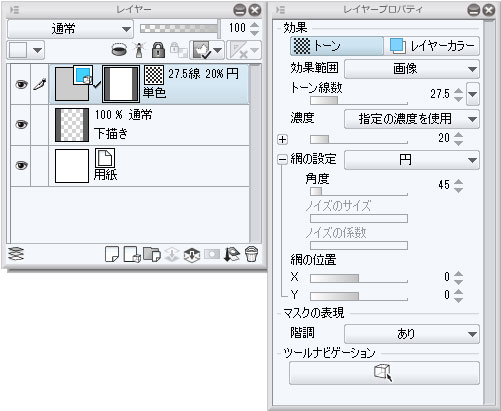
Task: Select the トーン effect button
Action: pos(337,46)
